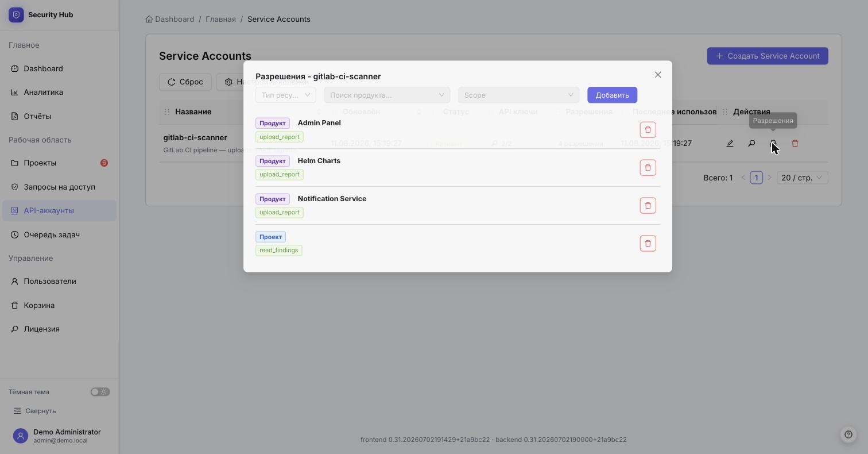This screenshot has width=868, height=454.
Task: Go to Аналитика in the sidebar
Action: [59, 92]
